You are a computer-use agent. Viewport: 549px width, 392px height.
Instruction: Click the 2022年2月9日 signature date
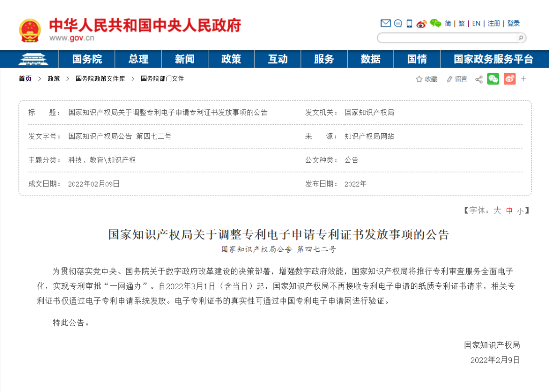pos(495,360)
